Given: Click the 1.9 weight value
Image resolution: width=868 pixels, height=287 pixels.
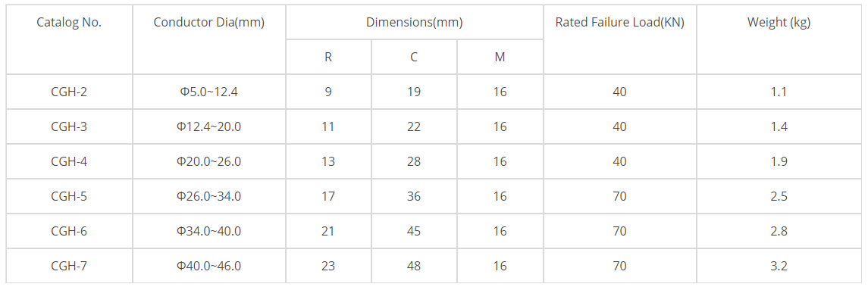Looking at the screenshot, I should (779, 161).
